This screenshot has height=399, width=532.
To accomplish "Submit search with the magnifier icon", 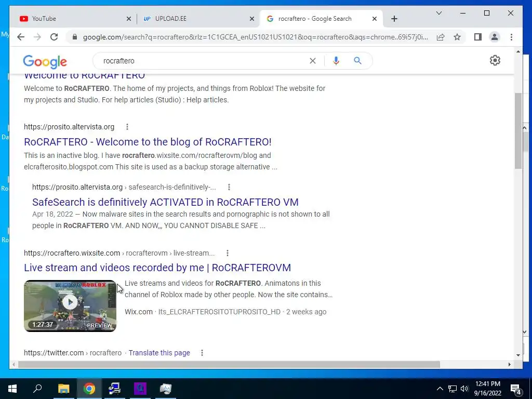I will (x=357, y=61).
